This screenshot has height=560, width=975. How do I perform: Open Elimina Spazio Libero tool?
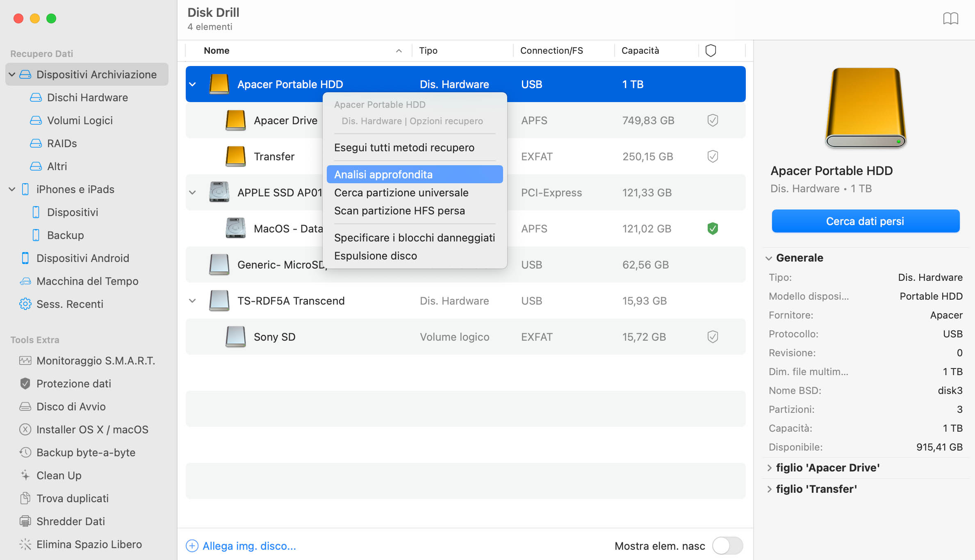[x=89, y=544]
